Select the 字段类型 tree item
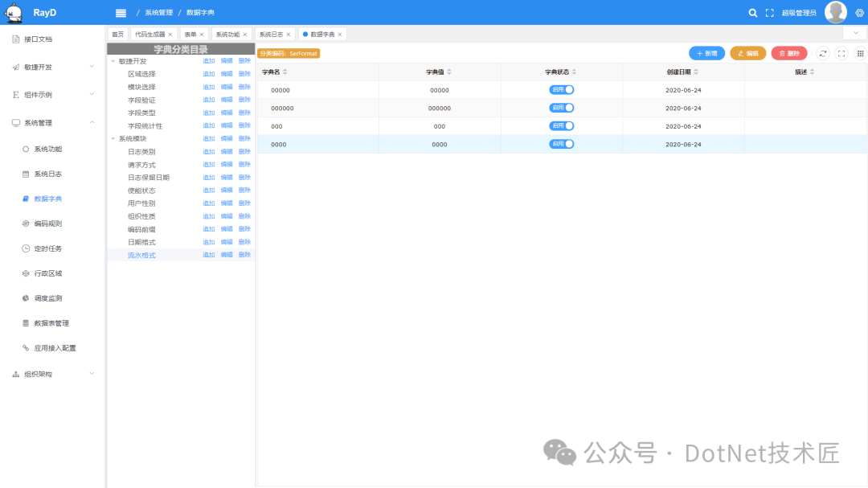The height and width of the screenshot is (488, 868). coord(141,113)
